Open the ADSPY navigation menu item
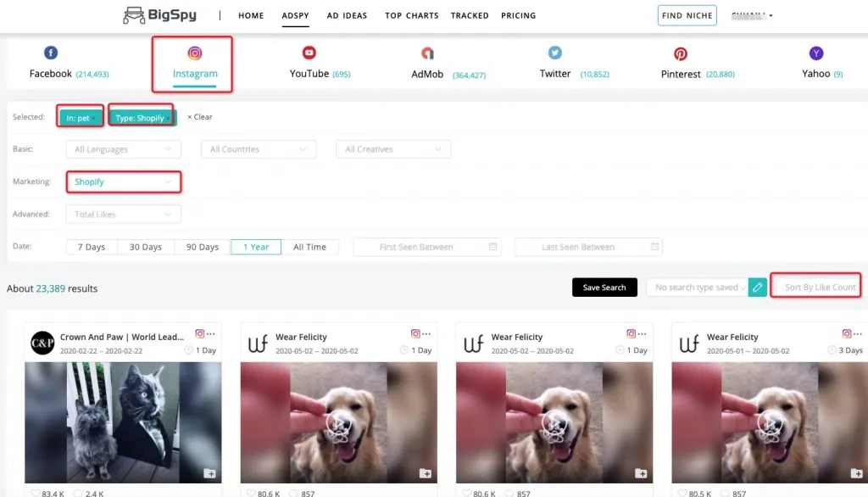 click(295, 15)
